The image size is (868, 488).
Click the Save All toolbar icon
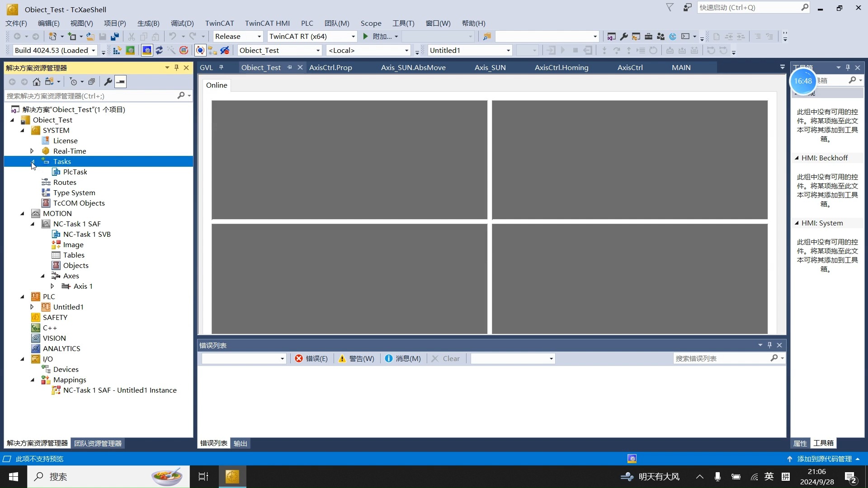[x=115, y=37]
